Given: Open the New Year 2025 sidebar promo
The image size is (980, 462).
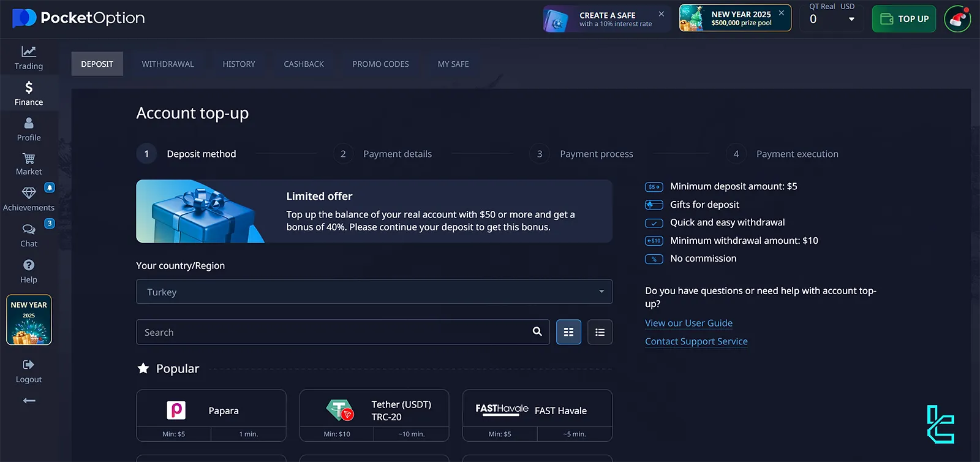Looking at the screenshot, I should [29, 320].
